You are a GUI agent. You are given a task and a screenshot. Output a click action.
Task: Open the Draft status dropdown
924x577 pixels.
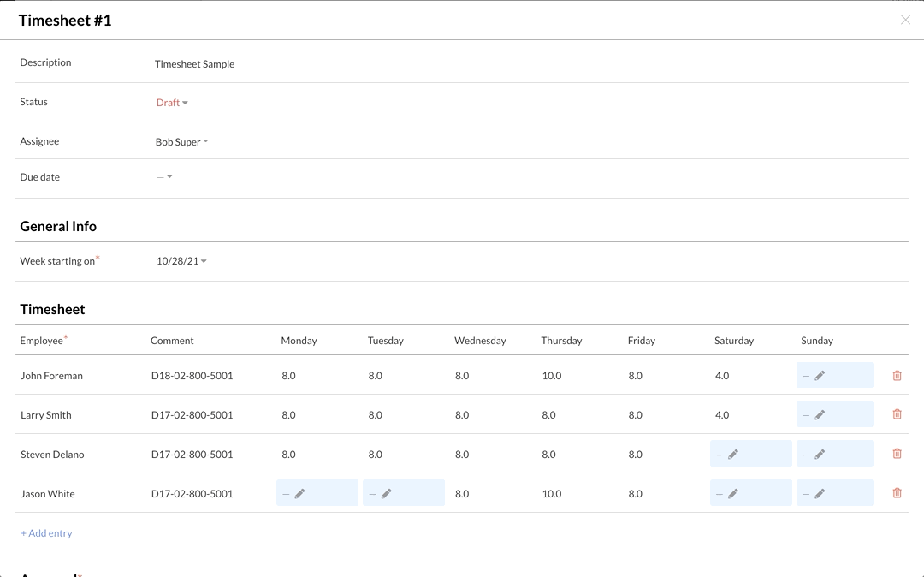pos(172,103)
